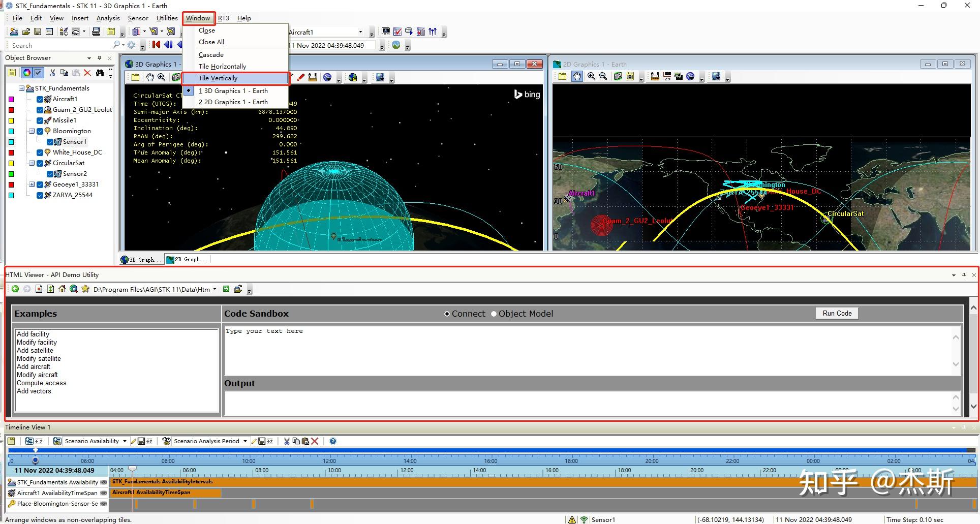Uncheck the Aircraft1 checkbox
980x524 pixels.
[40, 99]
